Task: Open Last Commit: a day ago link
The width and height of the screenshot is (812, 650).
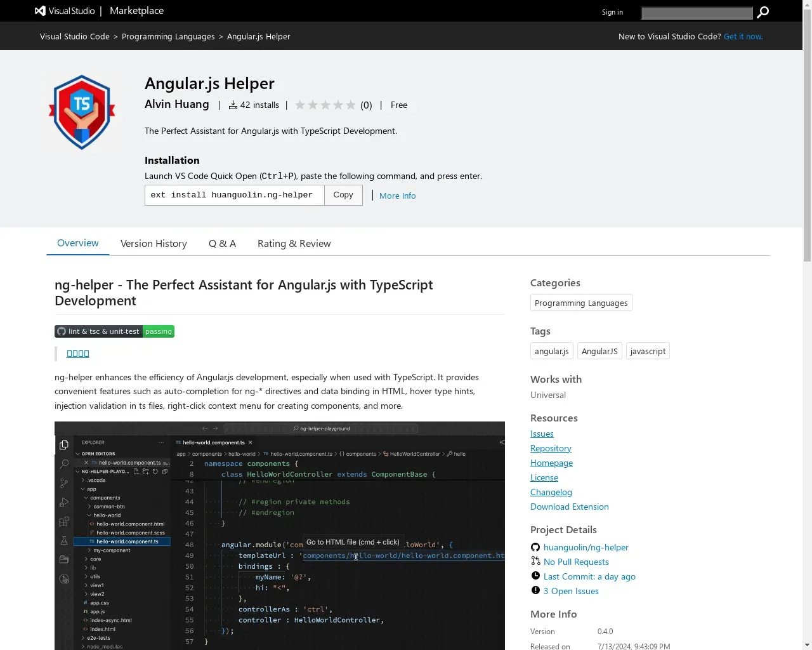Action: pyautogui.click(x=589, y=576)
